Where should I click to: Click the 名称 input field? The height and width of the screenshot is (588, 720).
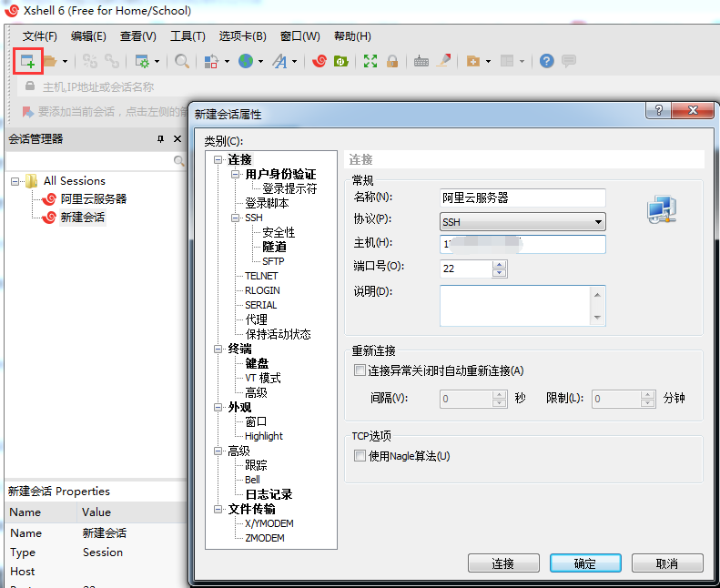tap(522, 198)
